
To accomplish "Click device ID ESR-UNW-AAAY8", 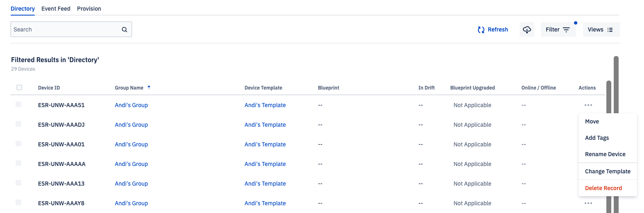I will click(61, 203).
